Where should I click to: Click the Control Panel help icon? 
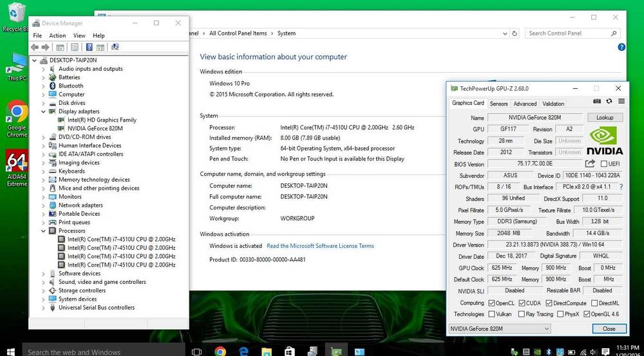coord(621,47)
